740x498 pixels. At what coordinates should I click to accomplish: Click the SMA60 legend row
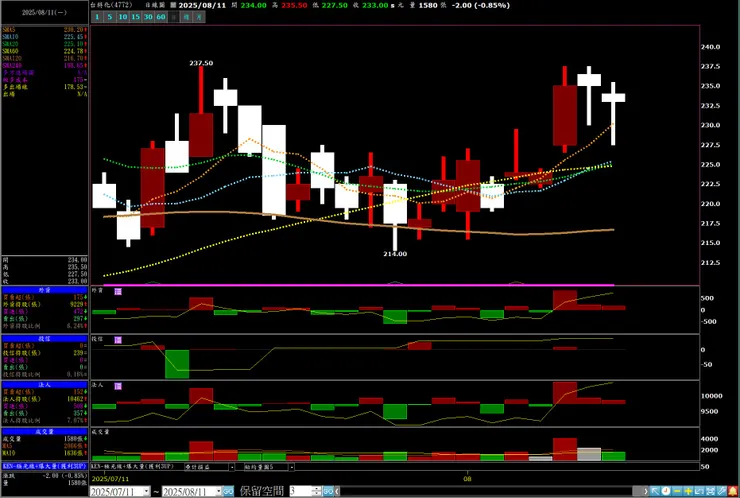click(44, 51)
